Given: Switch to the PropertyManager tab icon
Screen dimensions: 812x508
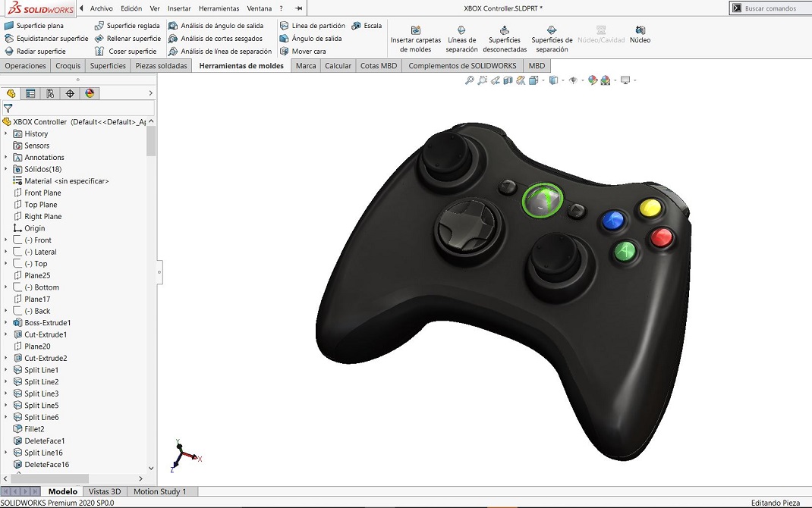Looking at the screenshot, I should click(30, 93).
